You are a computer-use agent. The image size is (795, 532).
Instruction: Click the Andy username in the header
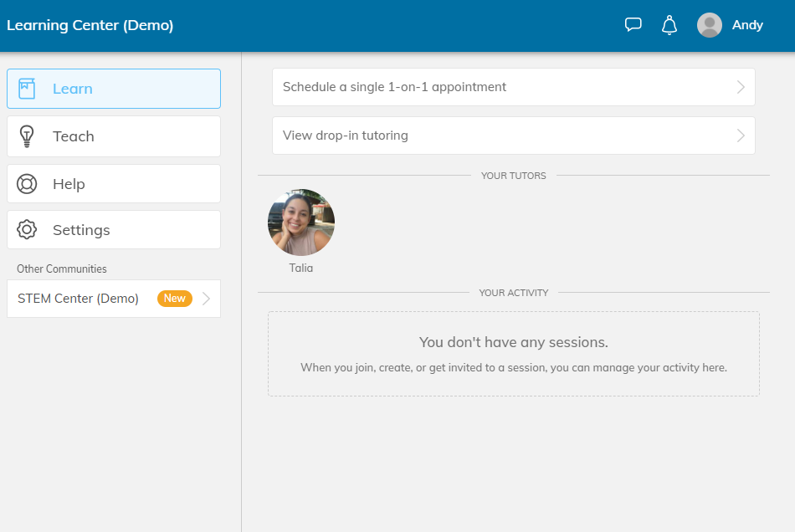pos(747,25)
